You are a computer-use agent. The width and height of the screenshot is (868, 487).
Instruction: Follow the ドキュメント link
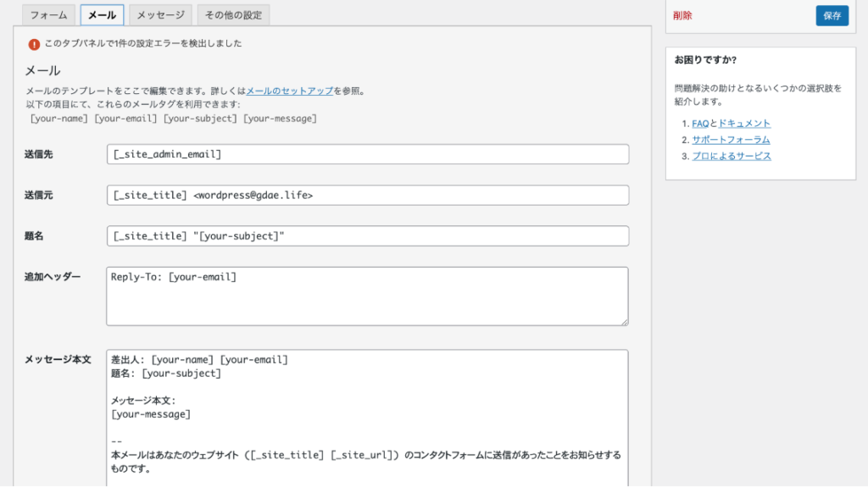click(744, 124)
